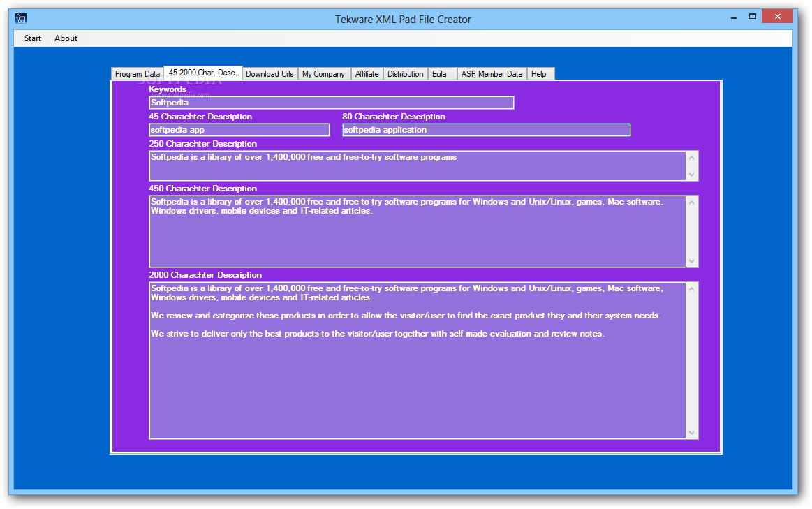Open the Download Urls tab
812x509 pixels.
click(x=270, y=74)
